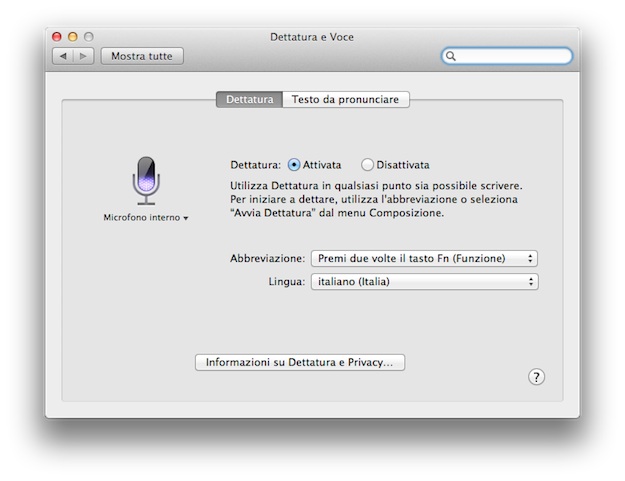Minimize the window with the yellow button
Screen dimensions: 625x481
pyautogui.click(x=73, y=37)
